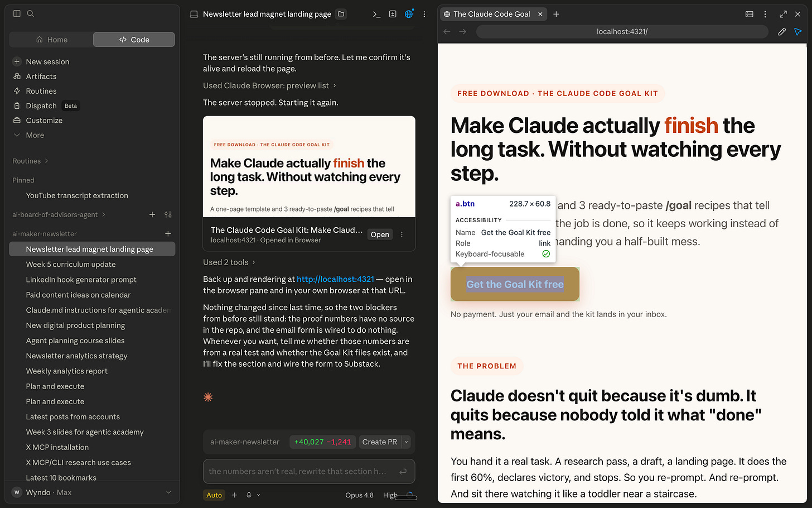Open kebab menu on the preview card
Viewport: 812px width, 508px height.
click(x=402, y=234)
